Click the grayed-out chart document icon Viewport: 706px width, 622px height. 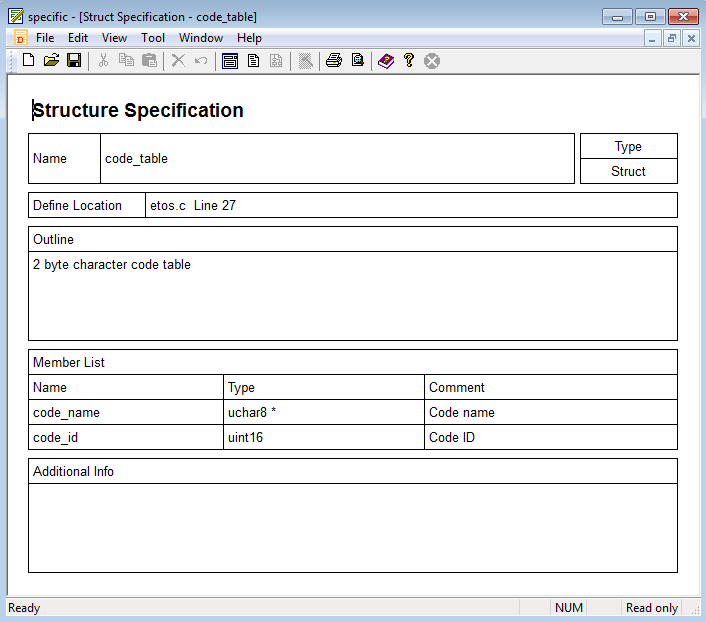276,60
